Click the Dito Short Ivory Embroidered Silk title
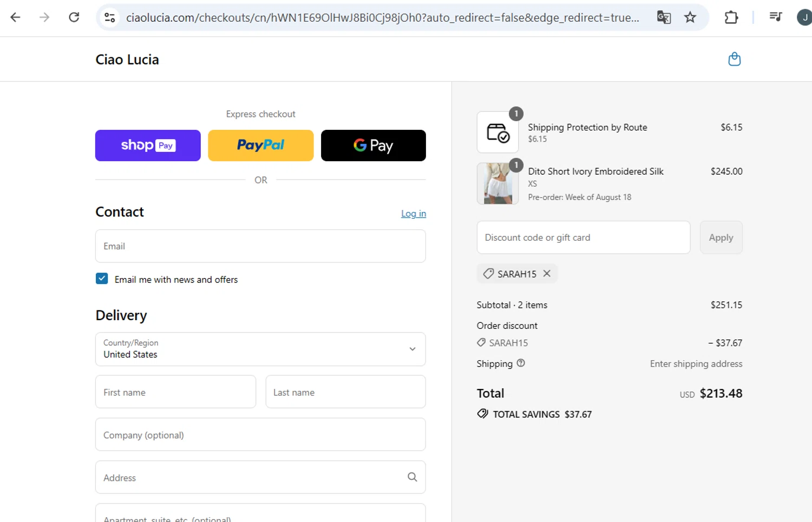812x522 pixels. [596, 171]
